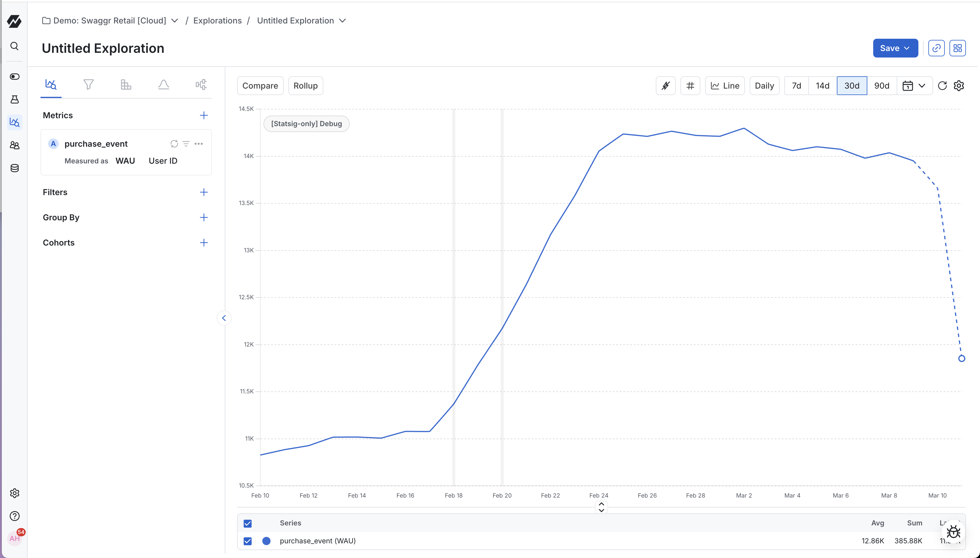Viewport: 980px width, 558px height.
Task: Open the funnel chart tab
Action: [x=89, y=84]
